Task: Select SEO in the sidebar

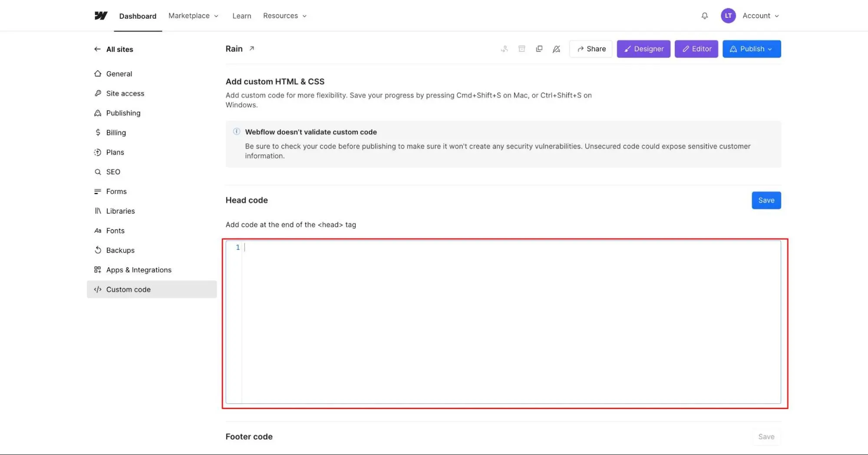Action: click(x=113, y=172)
